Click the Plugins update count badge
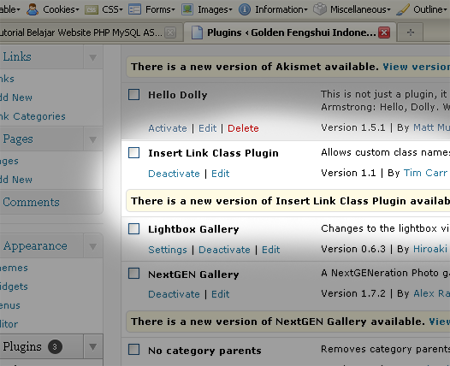Screen dimensions: 450x366 [55, 347]
